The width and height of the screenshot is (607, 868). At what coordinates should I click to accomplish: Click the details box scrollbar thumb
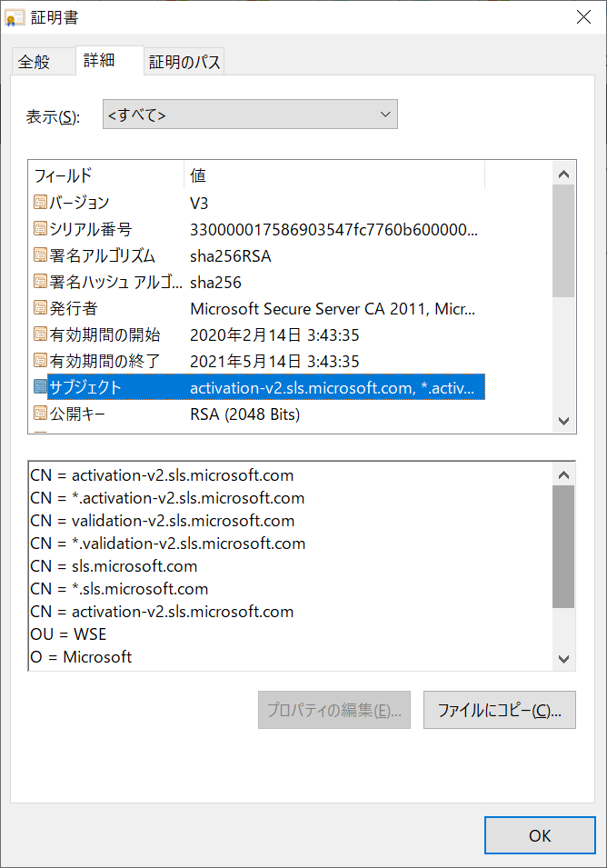click(x=563, y=547)
